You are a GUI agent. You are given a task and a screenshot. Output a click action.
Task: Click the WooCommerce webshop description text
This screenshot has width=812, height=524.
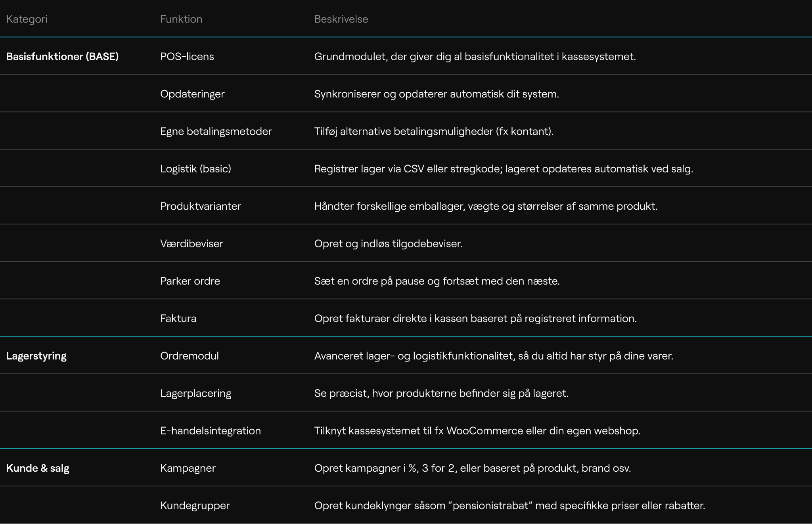coord(477,430)
